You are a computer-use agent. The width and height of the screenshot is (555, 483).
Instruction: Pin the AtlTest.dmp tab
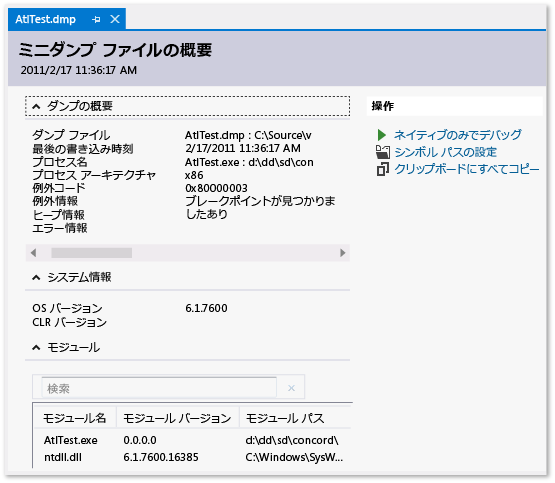[96, 19]
